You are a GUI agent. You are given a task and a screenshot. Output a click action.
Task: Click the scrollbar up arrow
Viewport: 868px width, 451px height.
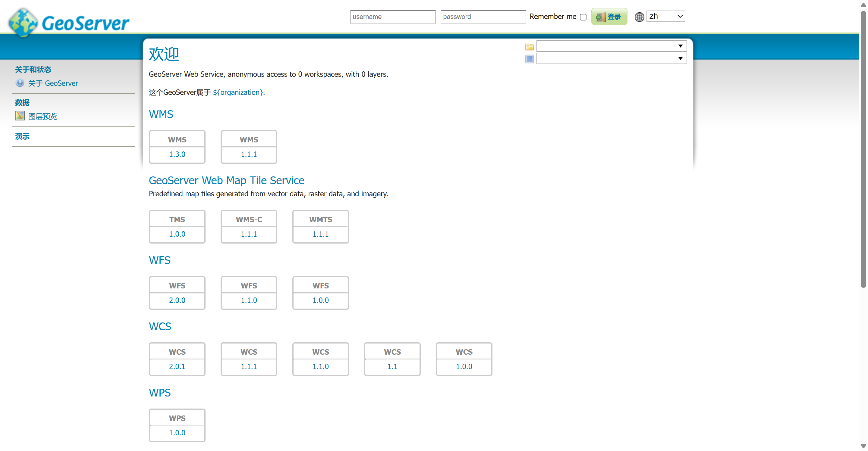coord(863,5)
